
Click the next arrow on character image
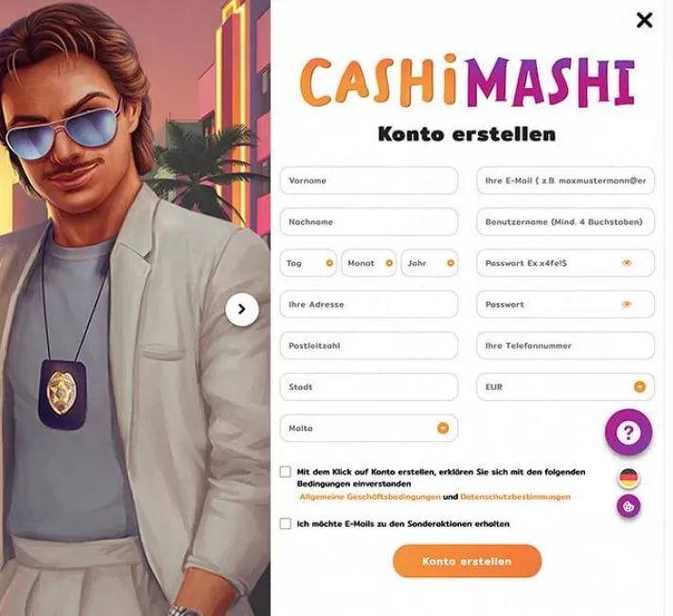point(242,309)
